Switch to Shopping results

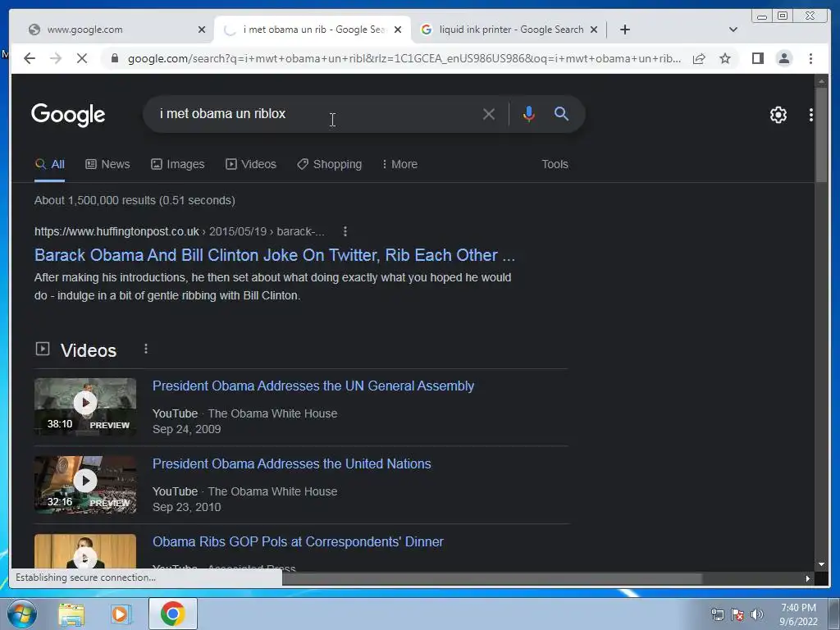coord(330,164)
